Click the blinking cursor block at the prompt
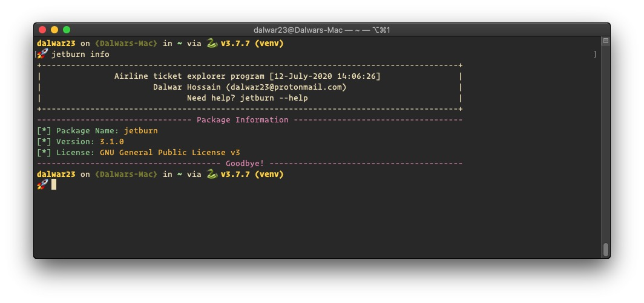644x303 pixels. click(x=54, y=185)
